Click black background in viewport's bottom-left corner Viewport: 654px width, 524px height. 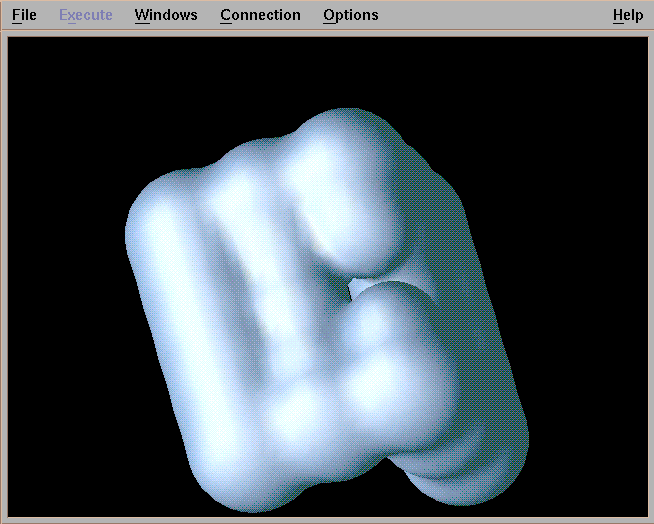(50, 480)
